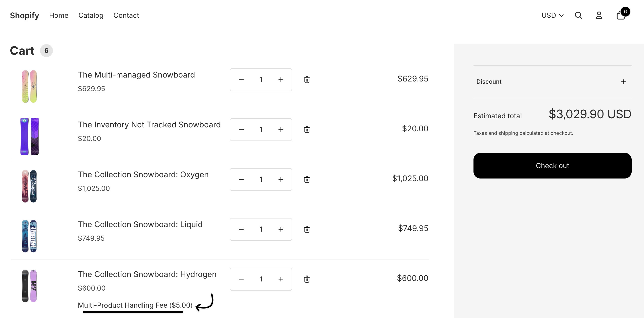Open The Collection Snowboard: Liquid product link
Viewport: 644px width, 318px height.
click(140, 224)
